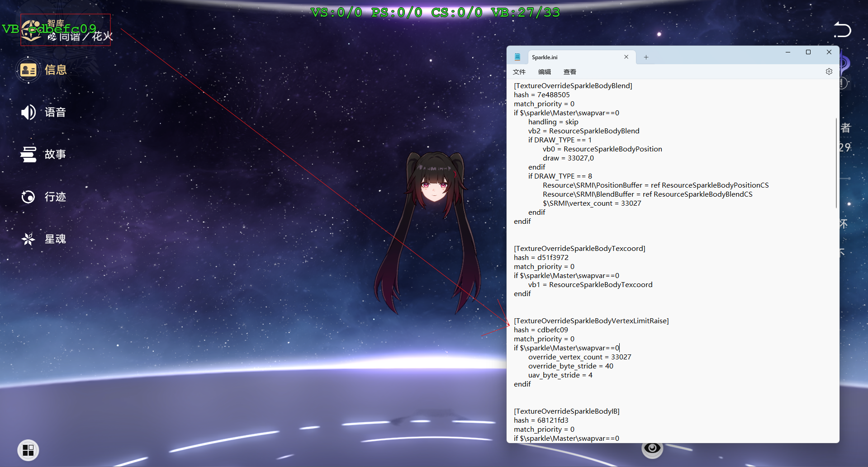Click the line hash = 7e488505
Screen dimensions: 868x467
coord(542,95)
